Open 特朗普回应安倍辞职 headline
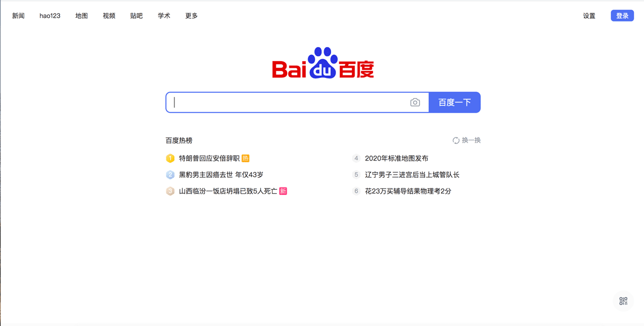Screen dimensions: 644x326 click(209, 158)
